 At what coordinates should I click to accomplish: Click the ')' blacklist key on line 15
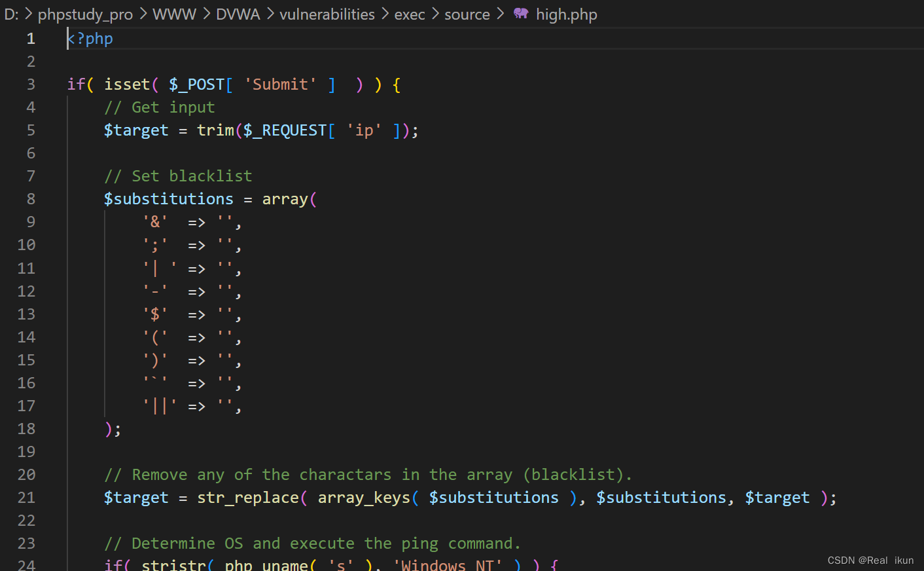[155, 360]
